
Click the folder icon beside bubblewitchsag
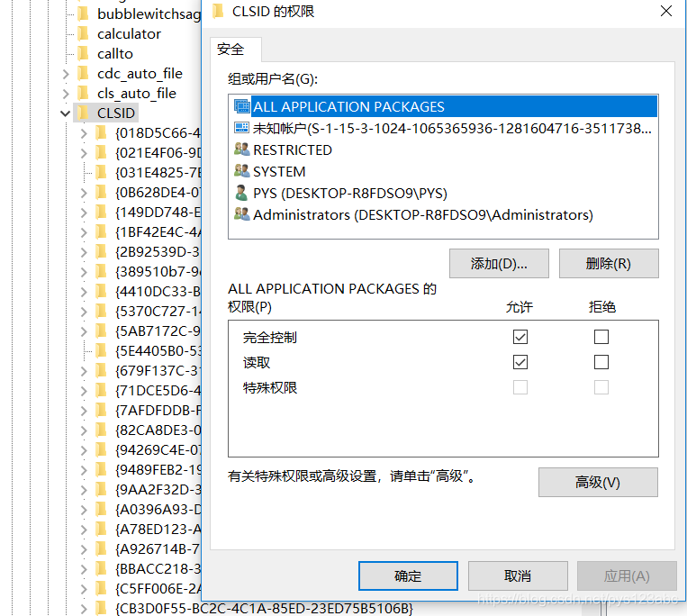pos(83,14)
